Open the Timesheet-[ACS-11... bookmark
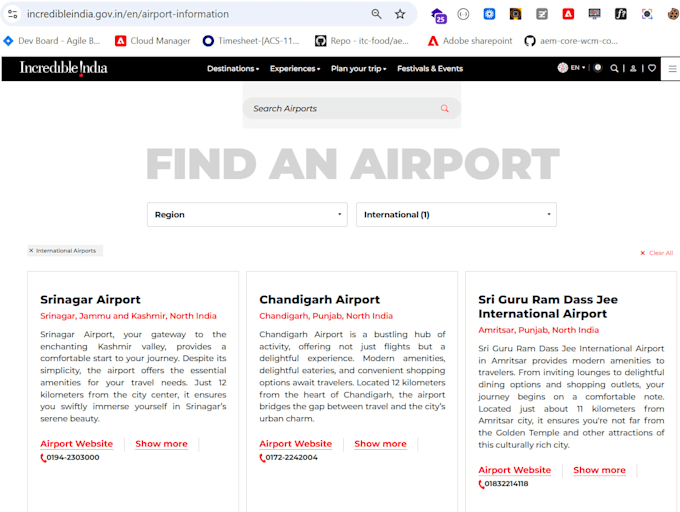 pos(251,41)
